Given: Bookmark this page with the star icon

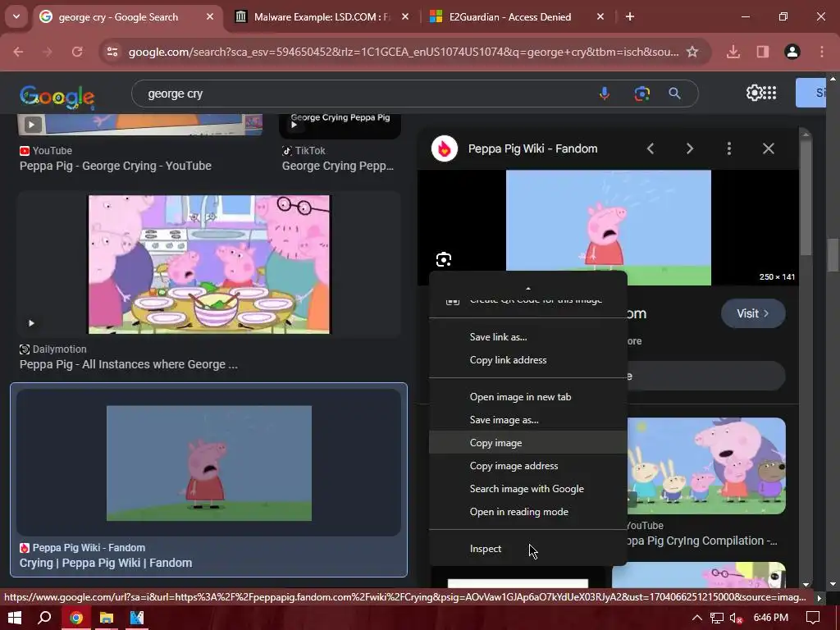Looking at the screenshot, I should pos(692,52).
